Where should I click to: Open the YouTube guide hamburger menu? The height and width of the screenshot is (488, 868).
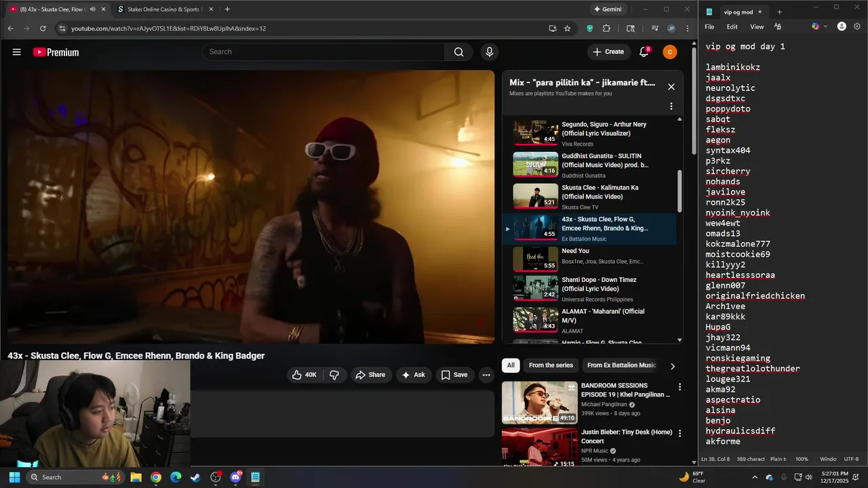point(16,52)
